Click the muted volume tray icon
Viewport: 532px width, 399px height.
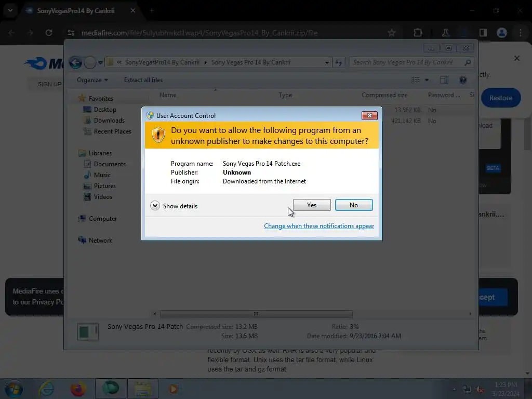(x=480, y=390)
